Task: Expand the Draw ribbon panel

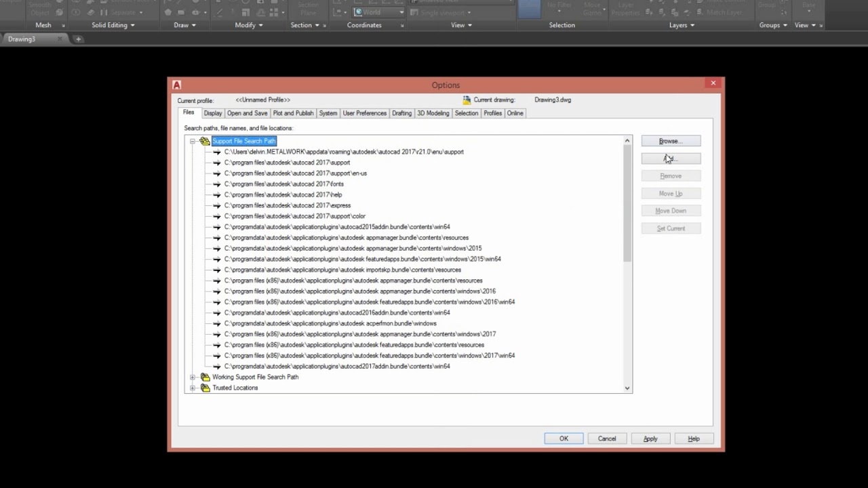Action: coord(184,25)
